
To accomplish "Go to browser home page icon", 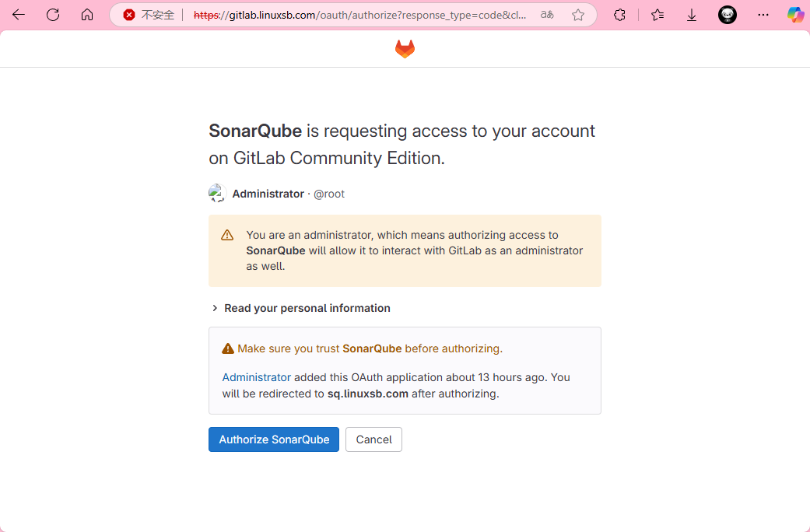I will [x=87, y=15].
